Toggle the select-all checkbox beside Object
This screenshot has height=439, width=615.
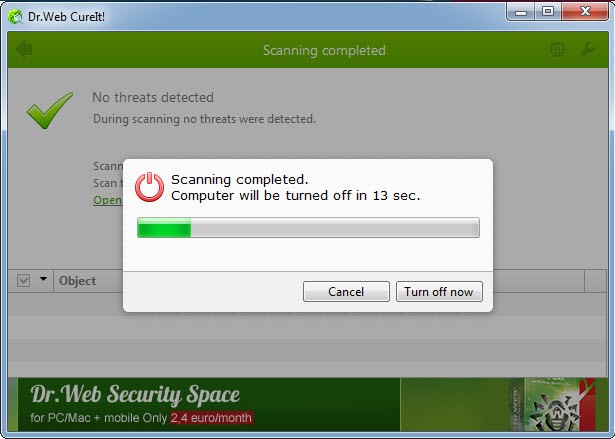24,281
